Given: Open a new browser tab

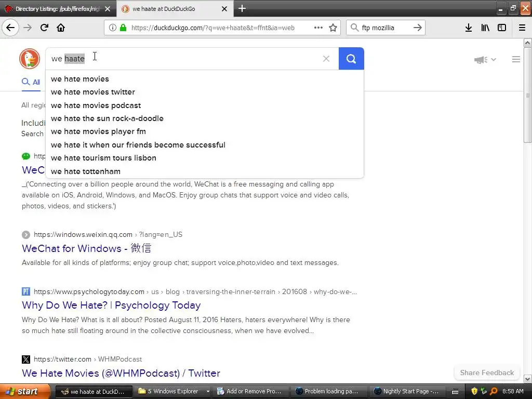Looking at the screenshot, I should (242, 8).
